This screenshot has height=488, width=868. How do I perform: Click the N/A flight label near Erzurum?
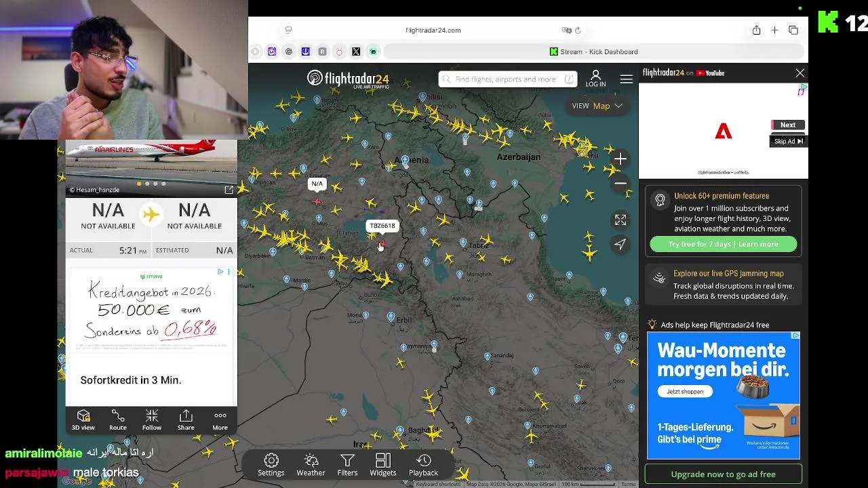pyautogui.click(x=317, y=184)
